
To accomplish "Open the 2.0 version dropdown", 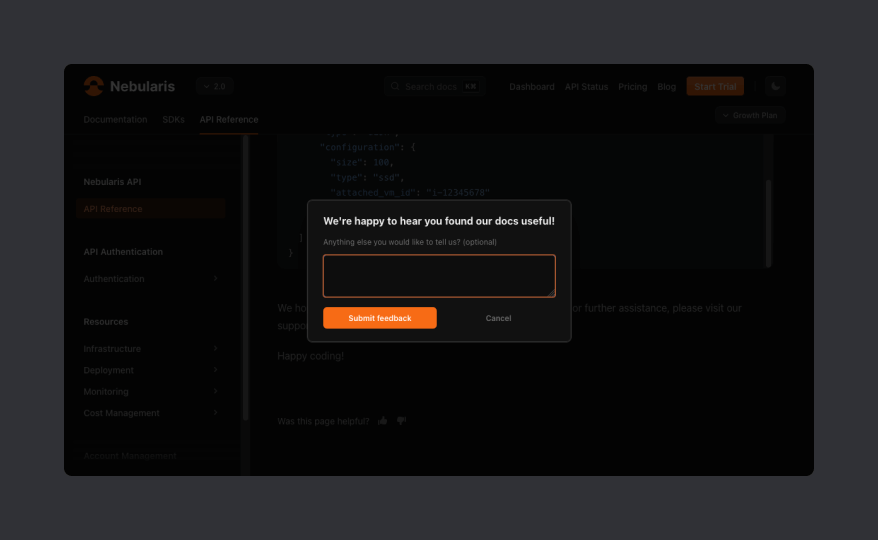I will (214, 86).
